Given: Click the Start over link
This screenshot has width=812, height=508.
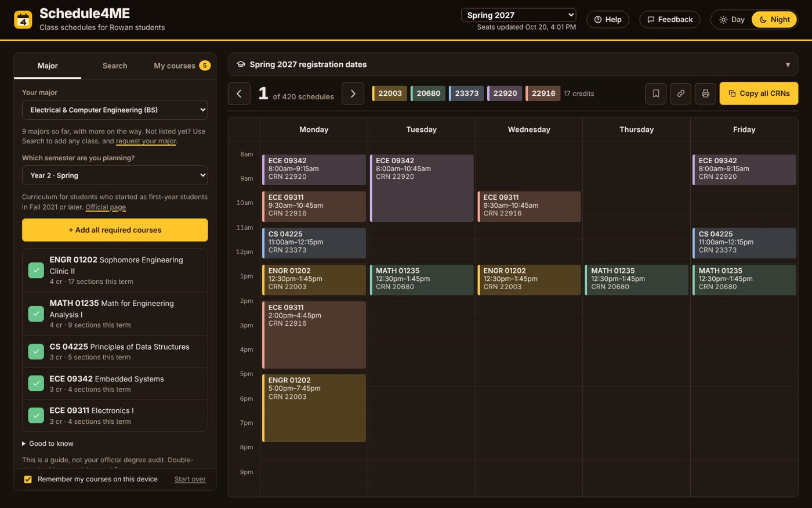Looking at the screenshot, I should (x=190, y=480).
